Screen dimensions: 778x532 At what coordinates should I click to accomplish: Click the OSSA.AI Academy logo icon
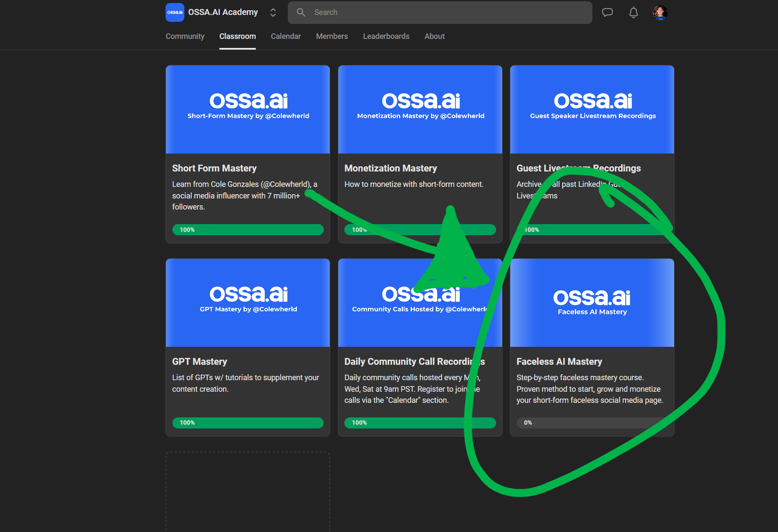175,12
